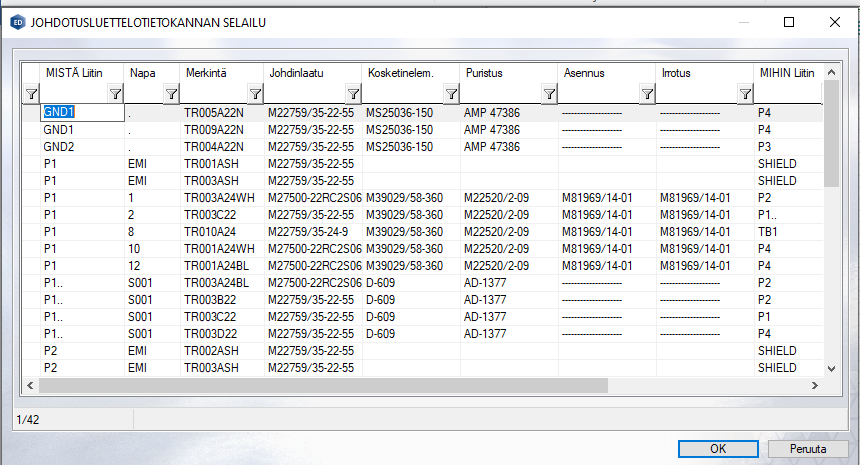The height and width of the screenshot is (465, 860).
Task: Click the MIHIN Liitin column header
Action: click(x=788, y=73)
